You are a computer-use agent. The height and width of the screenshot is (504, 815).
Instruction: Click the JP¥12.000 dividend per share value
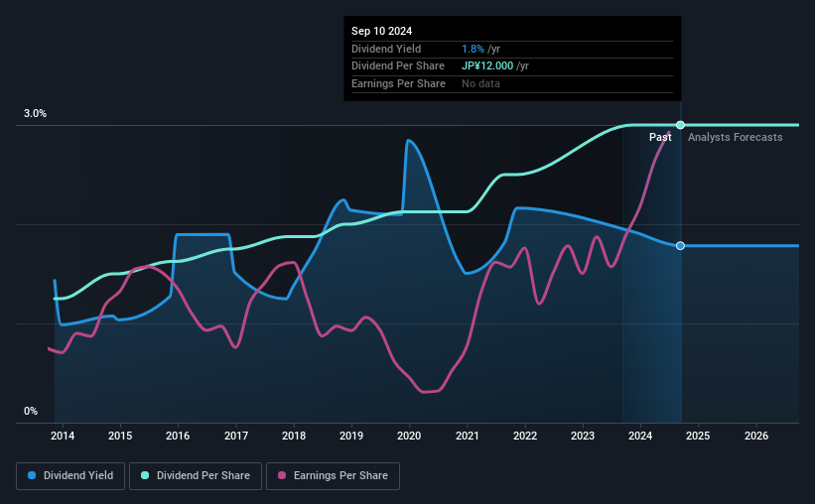pos(487,66)
